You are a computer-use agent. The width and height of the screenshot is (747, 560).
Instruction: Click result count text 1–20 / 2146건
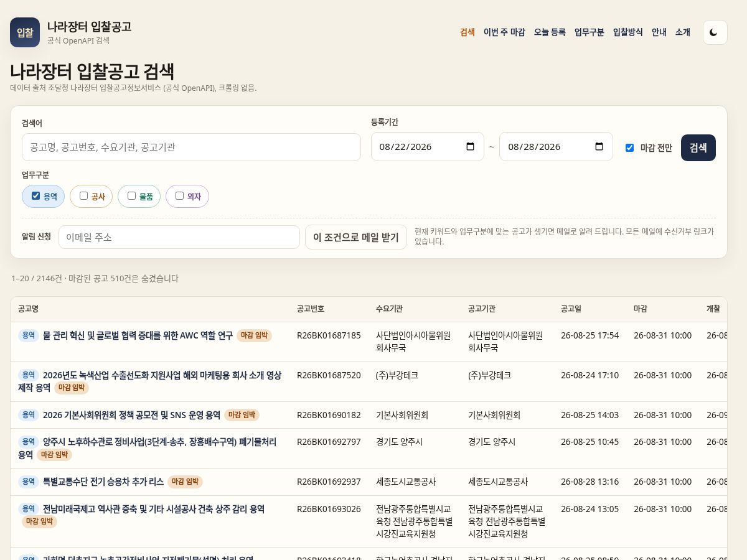[37, 278]
